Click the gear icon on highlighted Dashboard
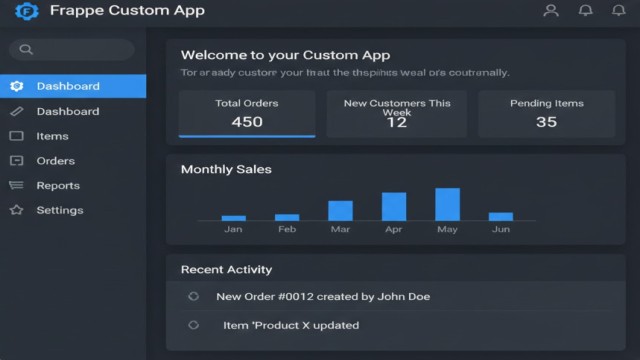The image size is (640, 360). click(17, 86)
